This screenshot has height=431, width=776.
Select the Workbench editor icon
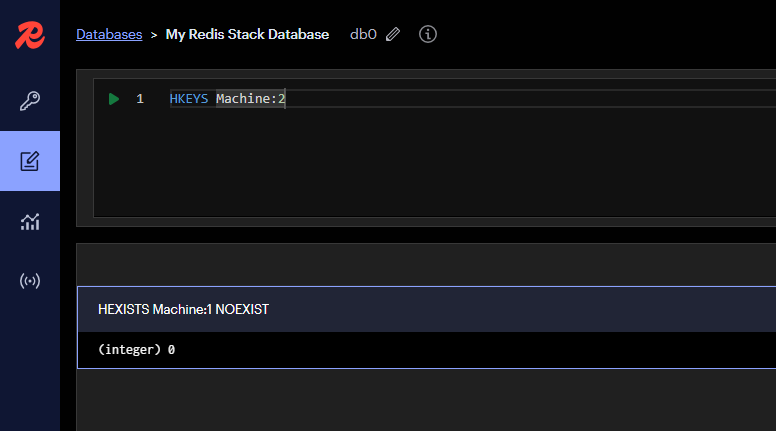coord(30,161)
